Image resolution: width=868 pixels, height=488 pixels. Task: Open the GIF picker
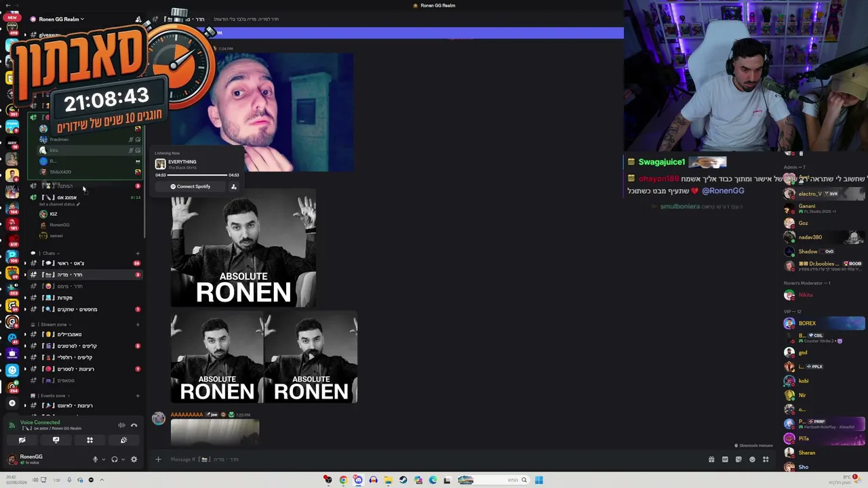(x=725, y=460)
